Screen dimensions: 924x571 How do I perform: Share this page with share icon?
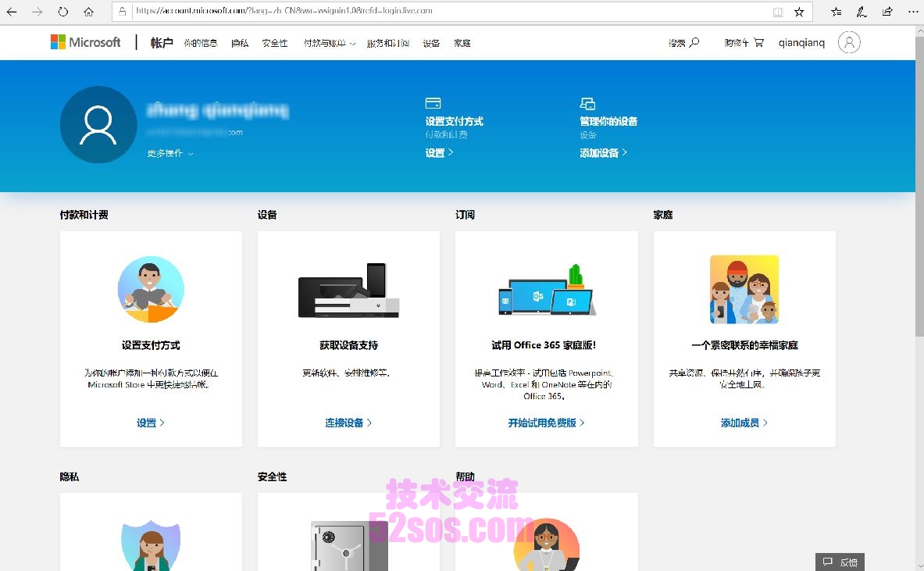click(x=887, y=11)
